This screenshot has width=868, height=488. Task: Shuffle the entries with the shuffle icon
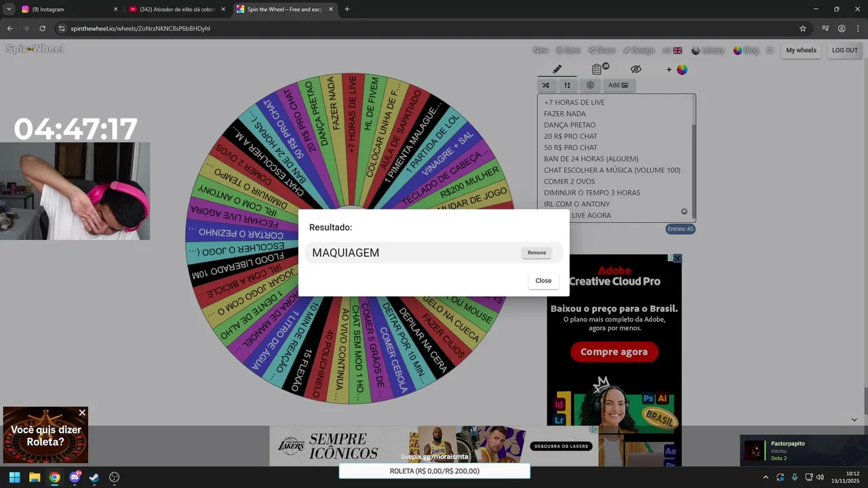(x=546, y=85)
